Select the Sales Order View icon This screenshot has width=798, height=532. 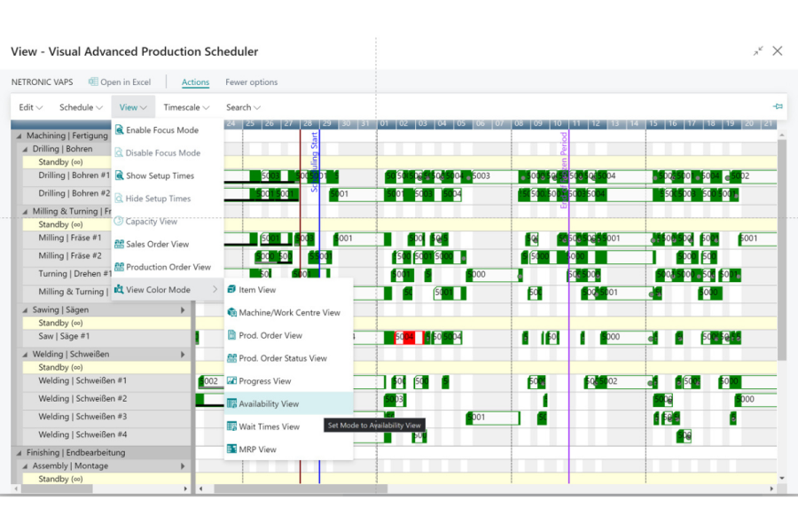coord(119,244)
